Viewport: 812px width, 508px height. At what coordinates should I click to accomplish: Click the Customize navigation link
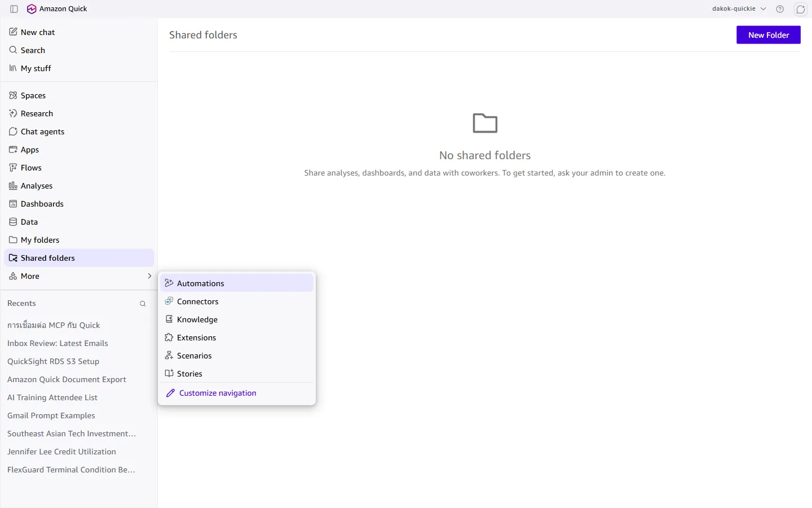point(218,393)
